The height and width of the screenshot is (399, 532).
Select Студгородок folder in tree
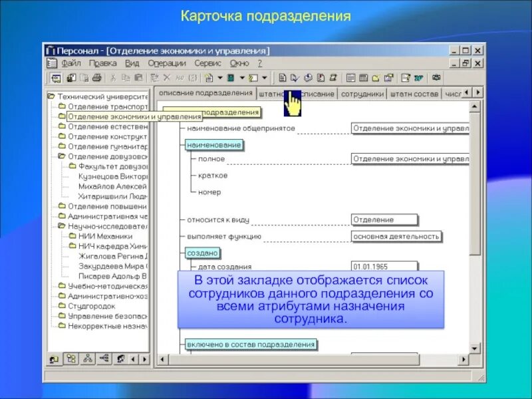click(x=92, y=306)
